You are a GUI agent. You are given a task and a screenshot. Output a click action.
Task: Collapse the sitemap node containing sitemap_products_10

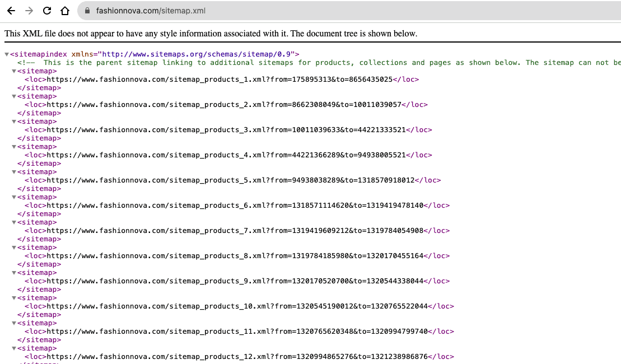tap(14, 298)
